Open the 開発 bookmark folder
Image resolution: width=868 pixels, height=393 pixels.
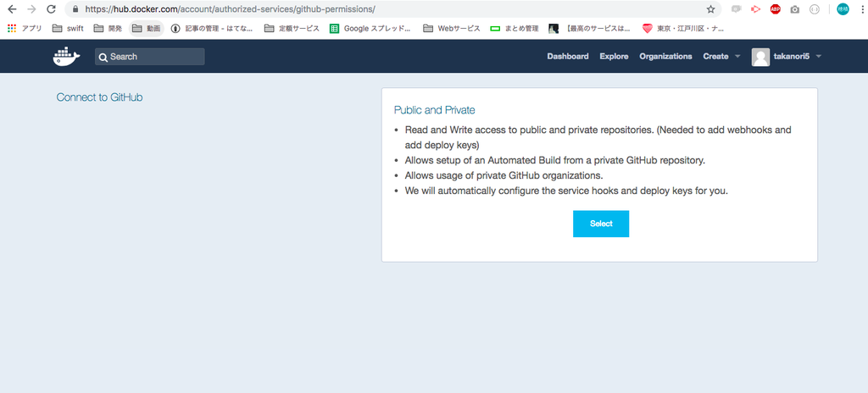coord(108,28)
